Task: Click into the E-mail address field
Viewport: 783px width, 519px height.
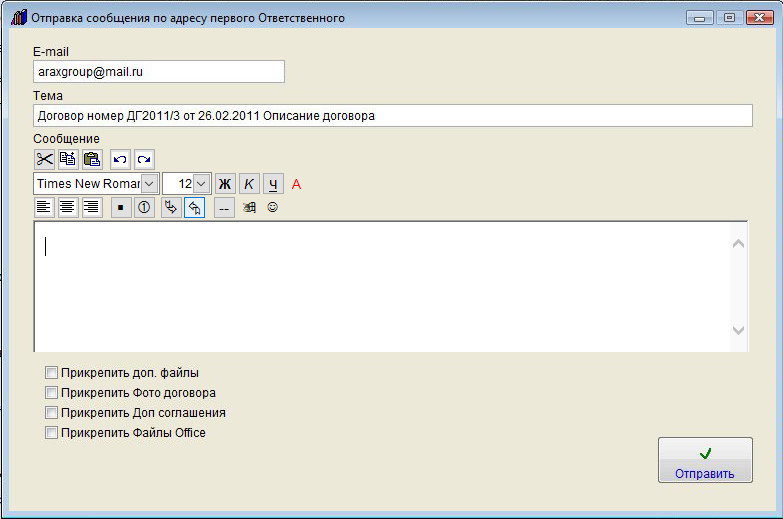Action: tap(159, 72)
